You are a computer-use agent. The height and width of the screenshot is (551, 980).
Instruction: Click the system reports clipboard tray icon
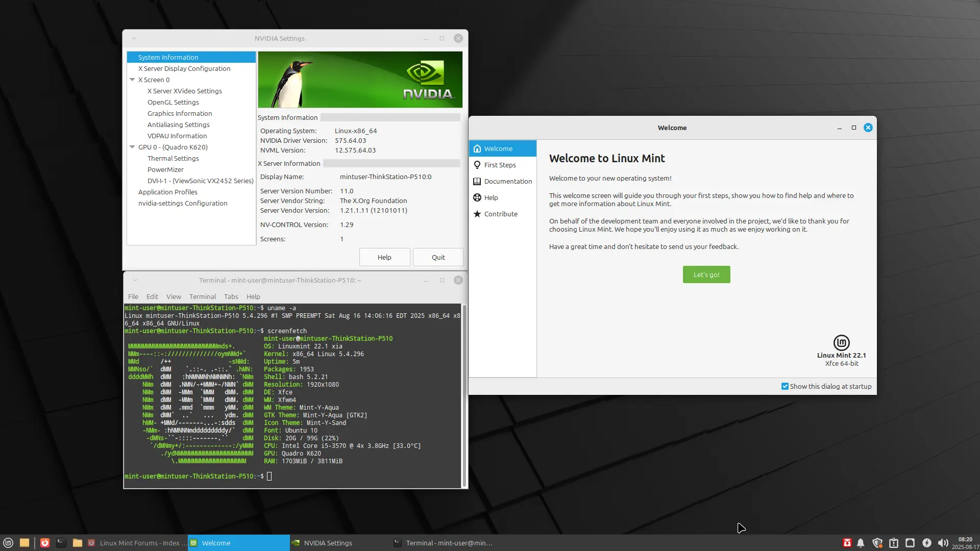point(894,543)
